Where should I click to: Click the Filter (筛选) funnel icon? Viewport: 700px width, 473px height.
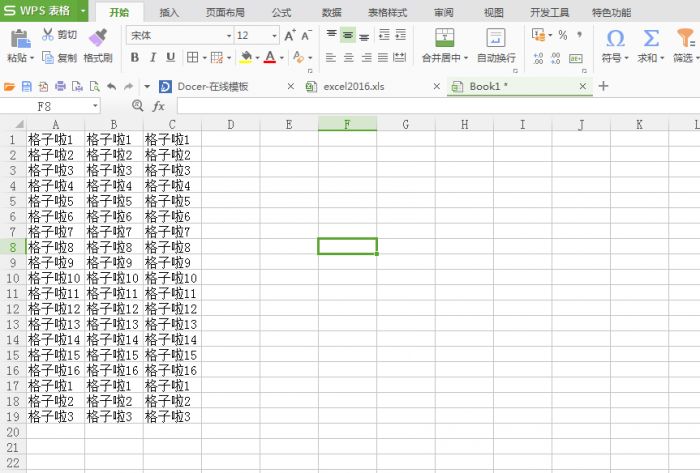coord(685,38)
